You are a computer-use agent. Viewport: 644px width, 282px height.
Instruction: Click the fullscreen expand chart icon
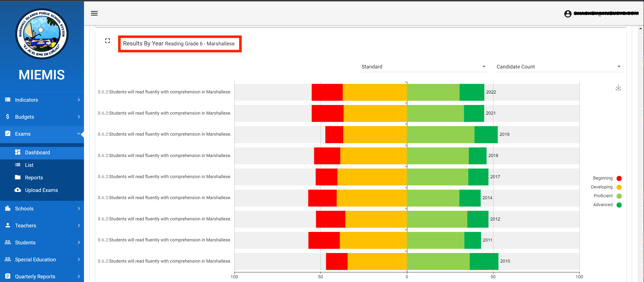[108, 41]
